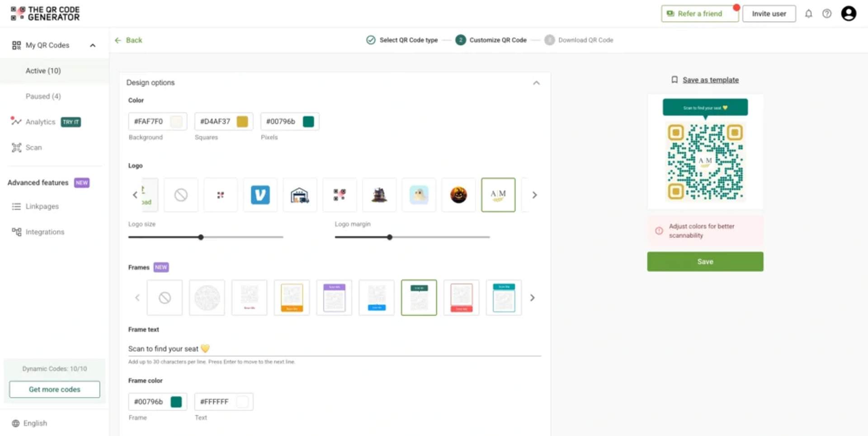
Task: Open the Squares gold color swatch
Action: click(242, 121)
